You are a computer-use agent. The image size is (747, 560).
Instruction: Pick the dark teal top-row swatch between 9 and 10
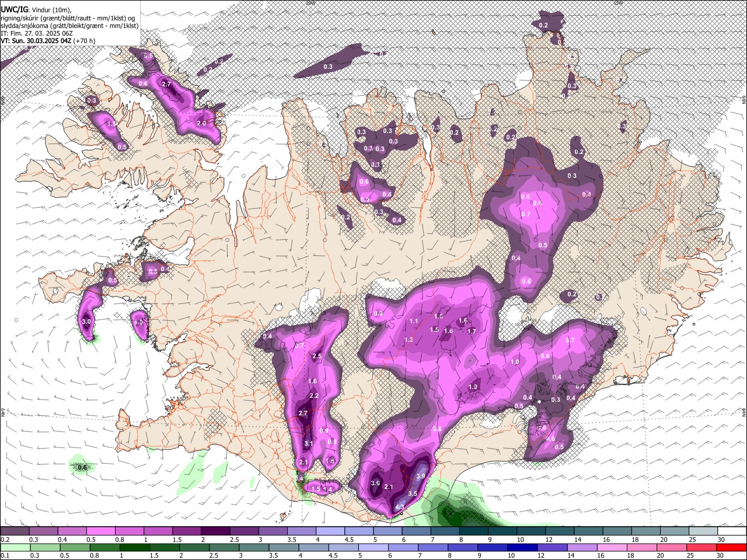tap(502, 531)
